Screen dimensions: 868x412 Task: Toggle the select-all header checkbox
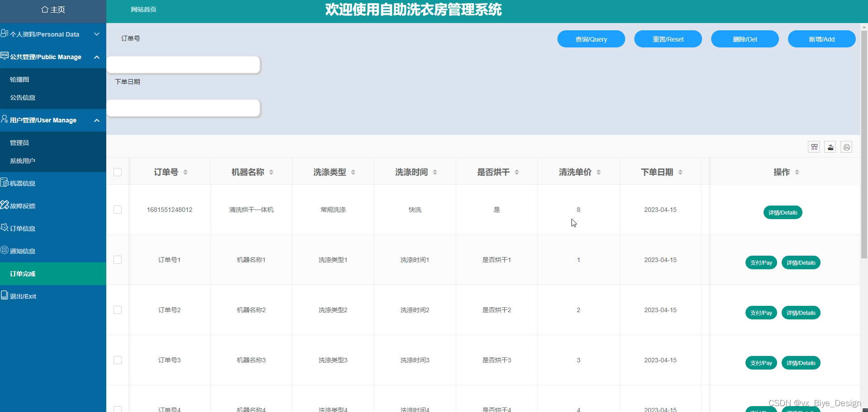118,172
